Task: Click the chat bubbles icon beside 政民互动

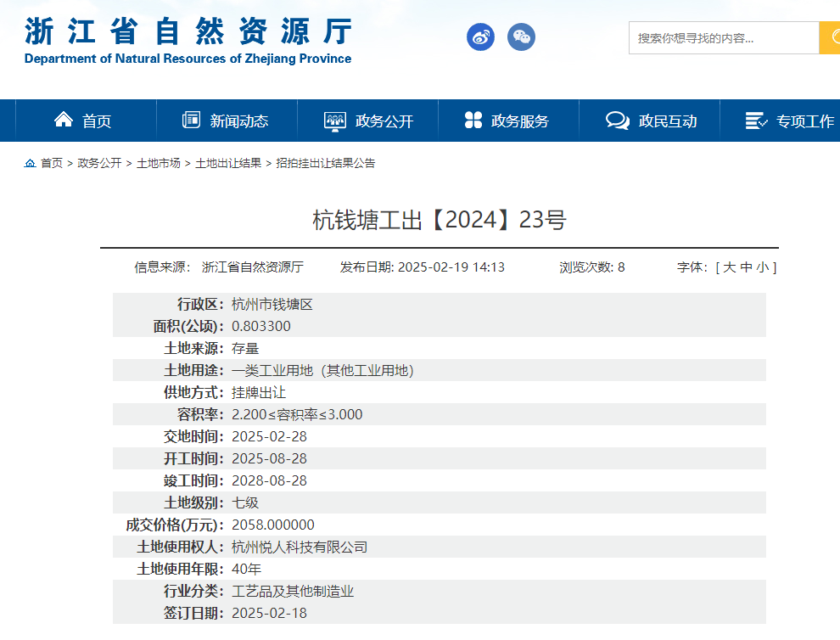Action: [618, 120]
